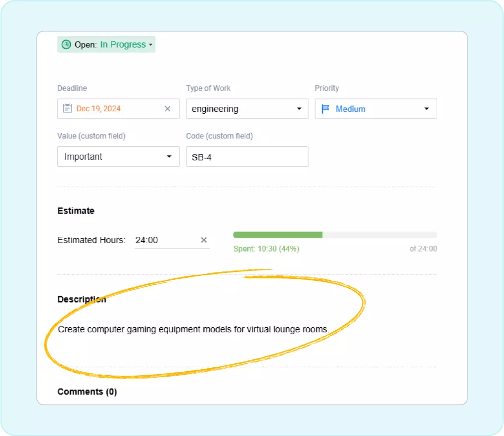Click the blue flag icon for Priority

[x=326, y=109]
